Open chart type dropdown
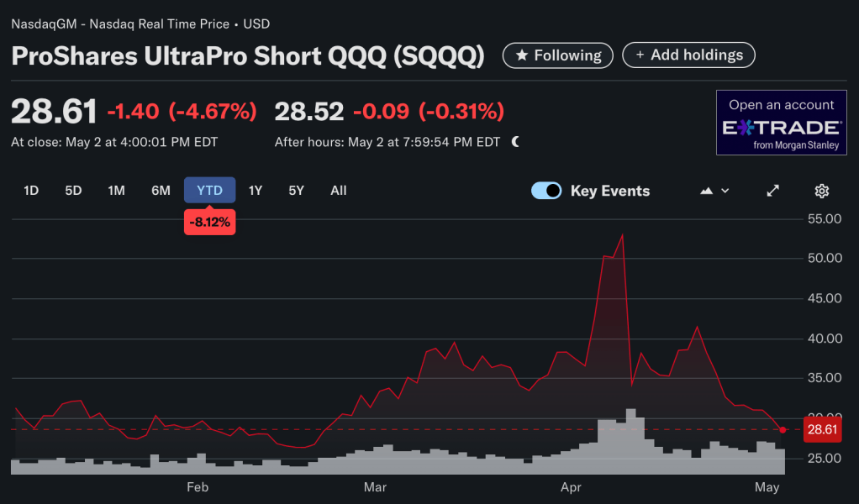The height and width of the screenshot is (504, 859). click(x=714, y=191)
